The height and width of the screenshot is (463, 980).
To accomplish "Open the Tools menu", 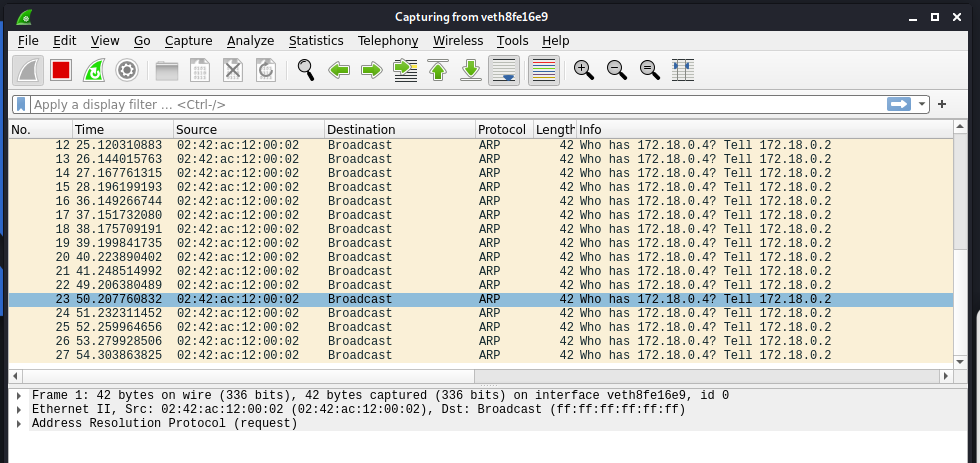I will tap(512, 41).
